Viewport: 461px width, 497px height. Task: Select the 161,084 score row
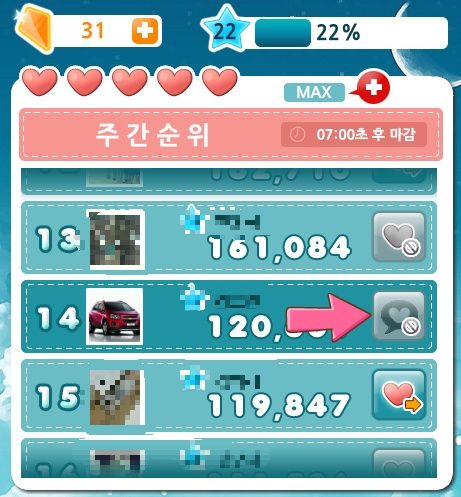click(x=229, y=237)
